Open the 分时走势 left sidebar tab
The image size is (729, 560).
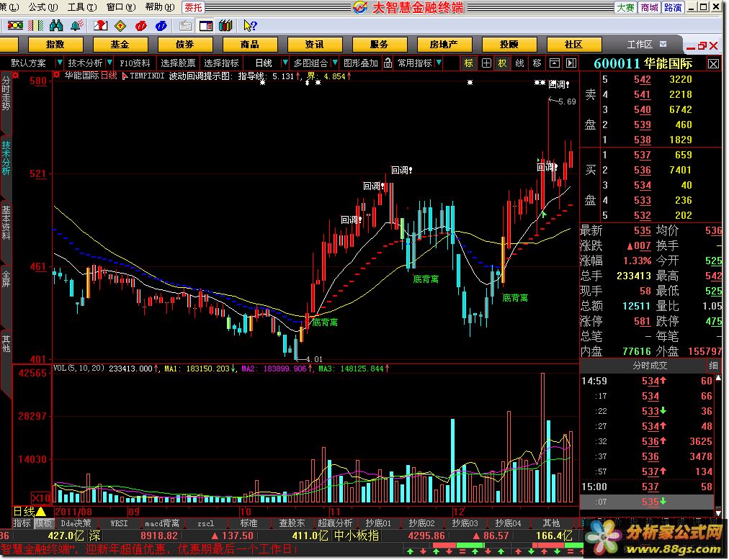coord(6,93)
